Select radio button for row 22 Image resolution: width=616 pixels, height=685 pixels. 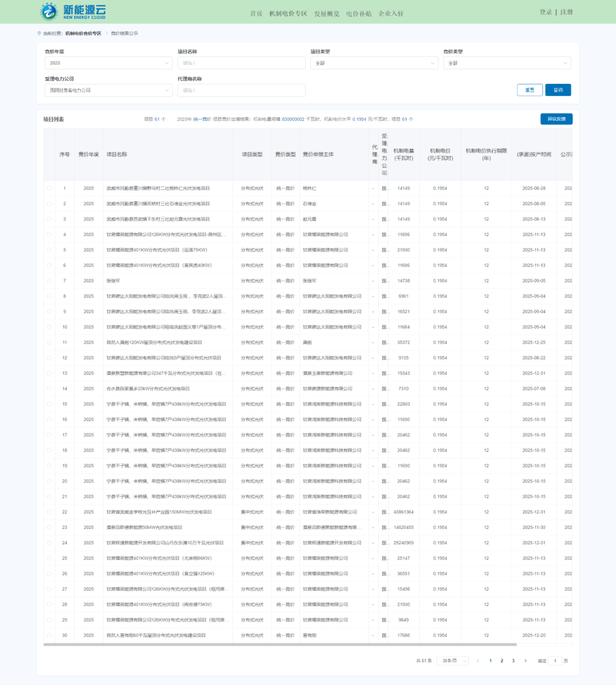coord(49,512)
